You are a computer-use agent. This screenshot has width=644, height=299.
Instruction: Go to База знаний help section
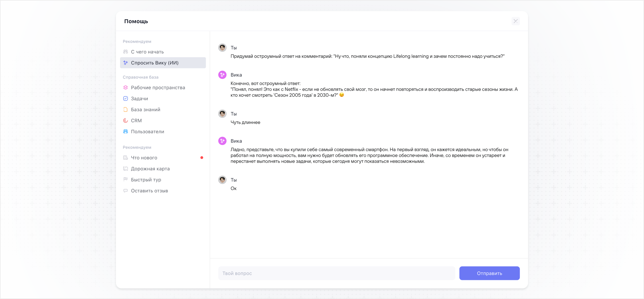[x=145, y=110]
